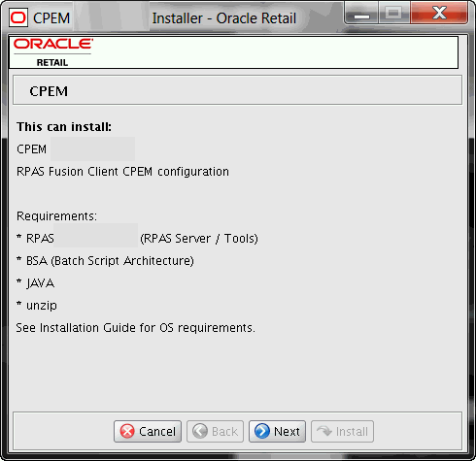
Task: Select "RPAS Fusion Client CPEM configuration" text
Action: (122, 172)
